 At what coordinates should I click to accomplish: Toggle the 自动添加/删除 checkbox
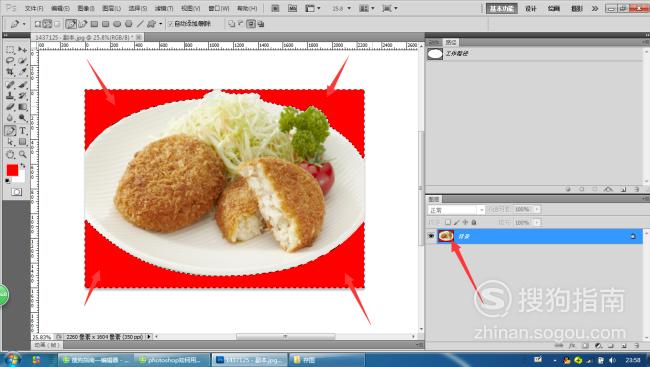[171, 24]
